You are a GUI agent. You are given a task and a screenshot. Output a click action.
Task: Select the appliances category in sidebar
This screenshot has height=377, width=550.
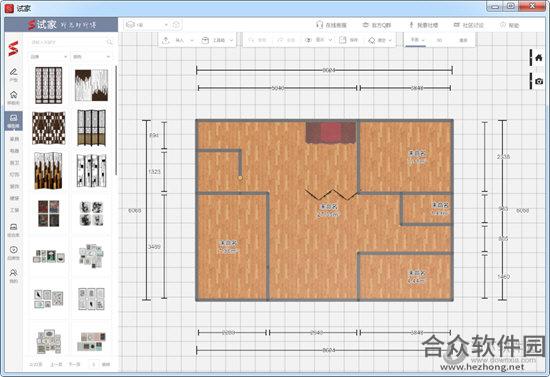[14, 151]
